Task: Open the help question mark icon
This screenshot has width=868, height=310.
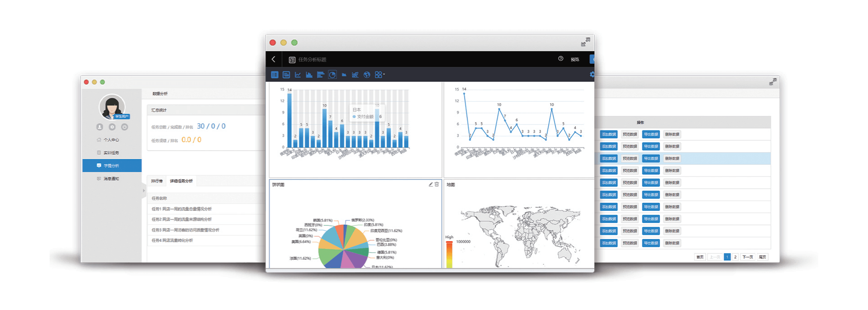Action: click(x=560, y=59)
